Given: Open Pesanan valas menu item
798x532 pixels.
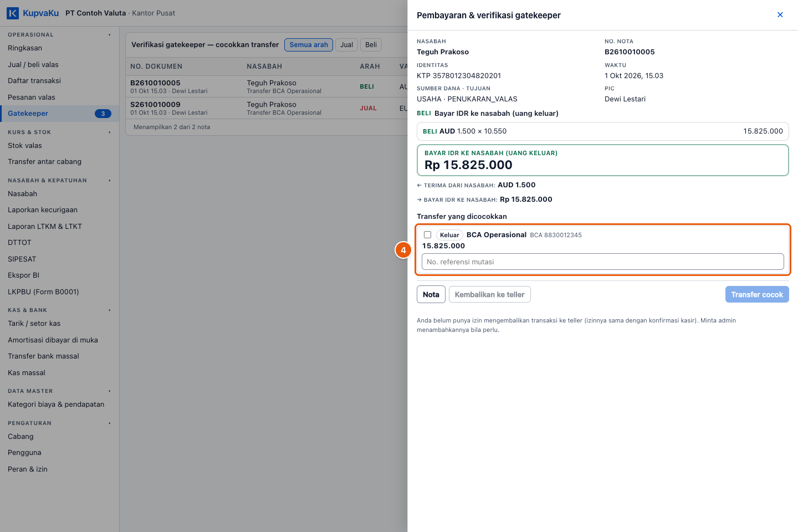Looking at the screenshot, I should point(59,98).
